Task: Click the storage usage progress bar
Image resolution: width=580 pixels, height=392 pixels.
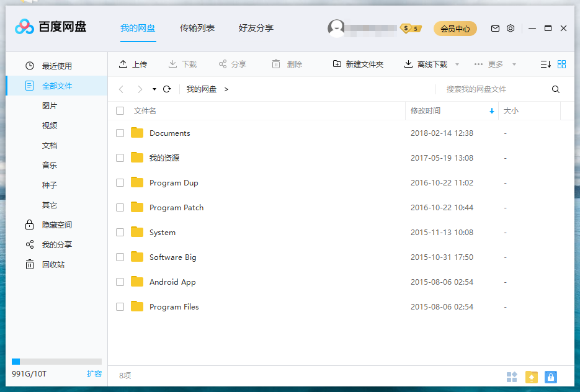Action: coord(56,362)
